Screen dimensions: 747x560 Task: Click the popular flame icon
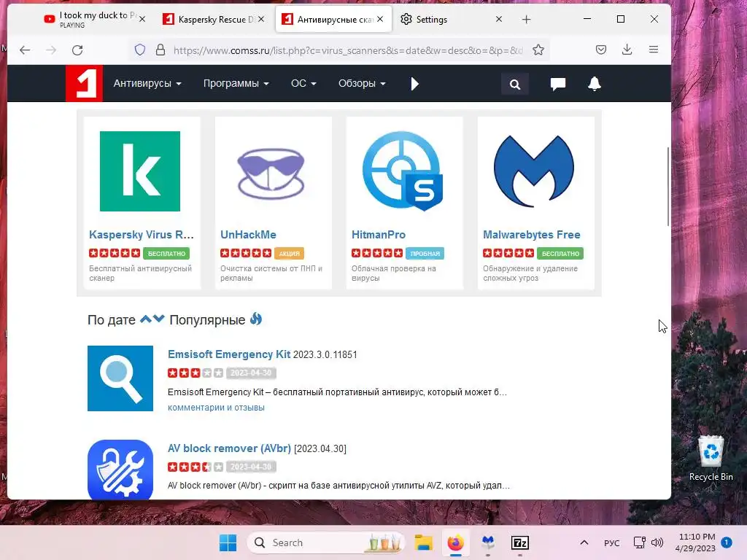256,319
